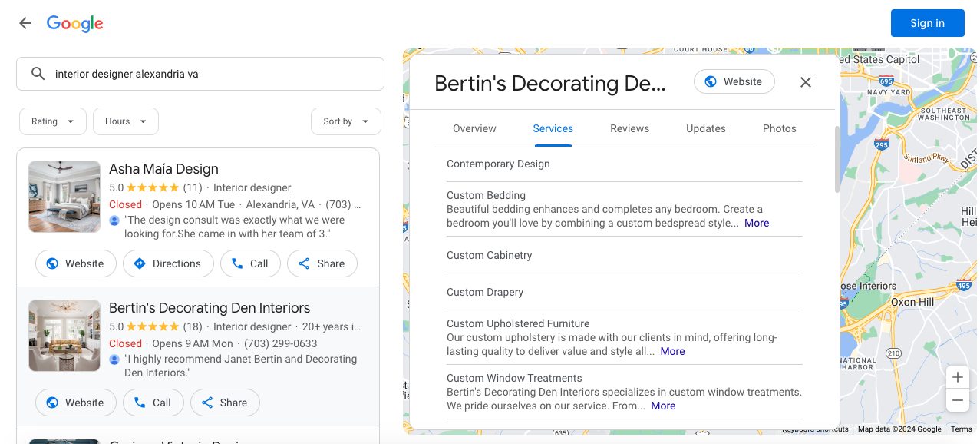Open the Overview tab
This screenshot has width=980, height=444.
coord(474,128)
